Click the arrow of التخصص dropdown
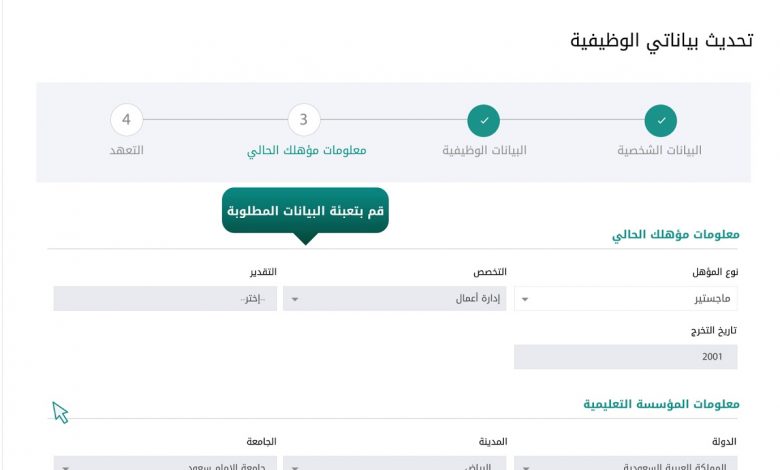The width and height of the screenshot is (780, 470). (295, 299)
